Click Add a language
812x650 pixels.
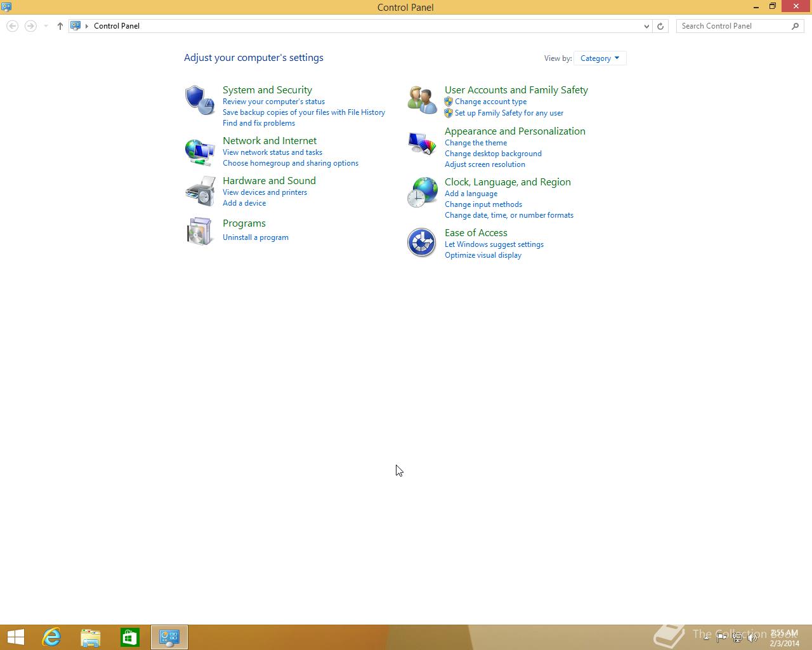click(x=471, y=194)
